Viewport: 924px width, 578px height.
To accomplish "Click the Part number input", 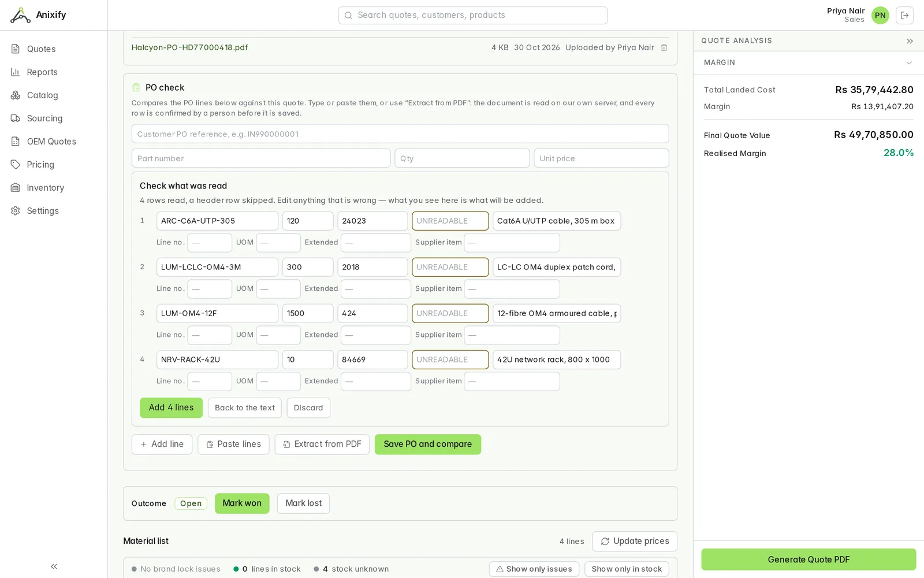I will [261, 158].
